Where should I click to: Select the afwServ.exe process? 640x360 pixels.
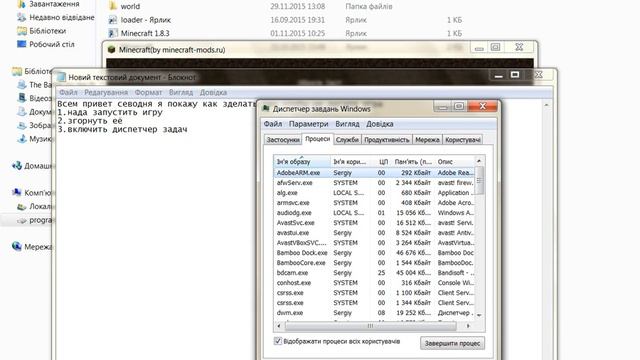[x=374, y=183]
